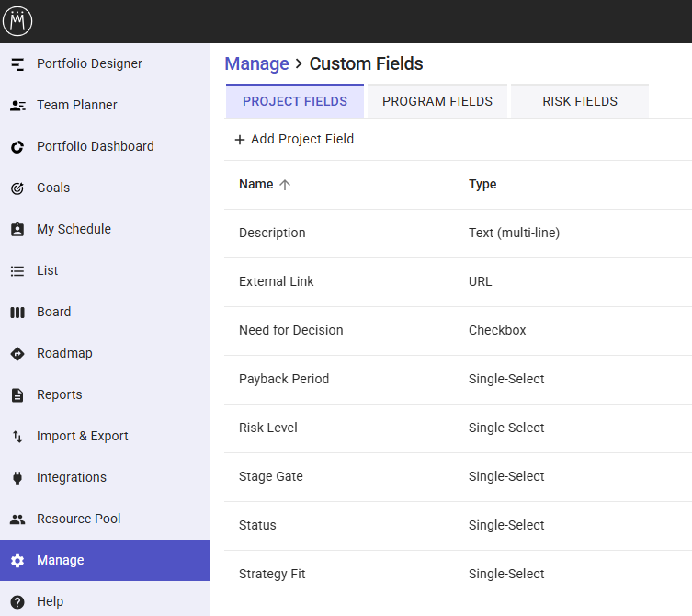Screen dimensions: 692x616
Task: Open the Portfolio Dashboard page
Action: (105, 146)
